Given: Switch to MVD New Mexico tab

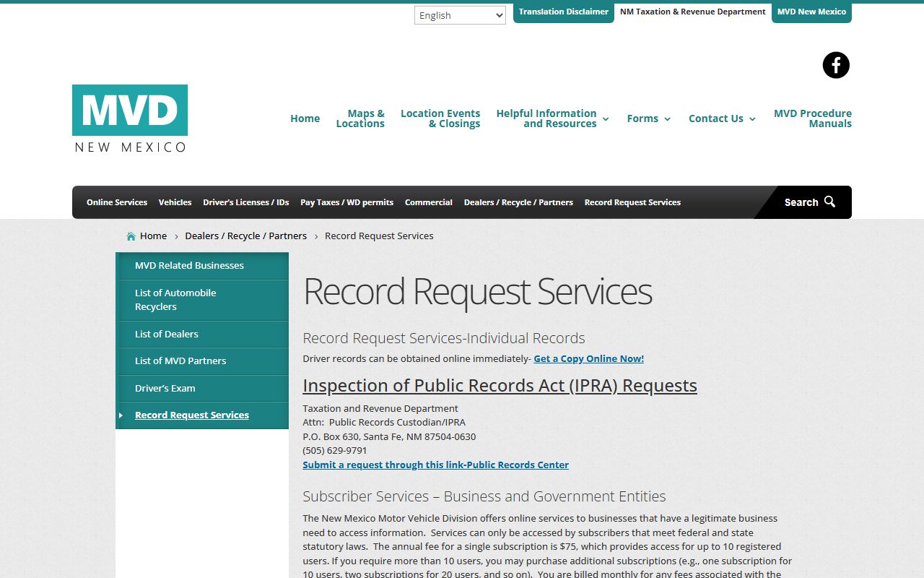Looking at the screenshot, I should [x=811, y=12].
